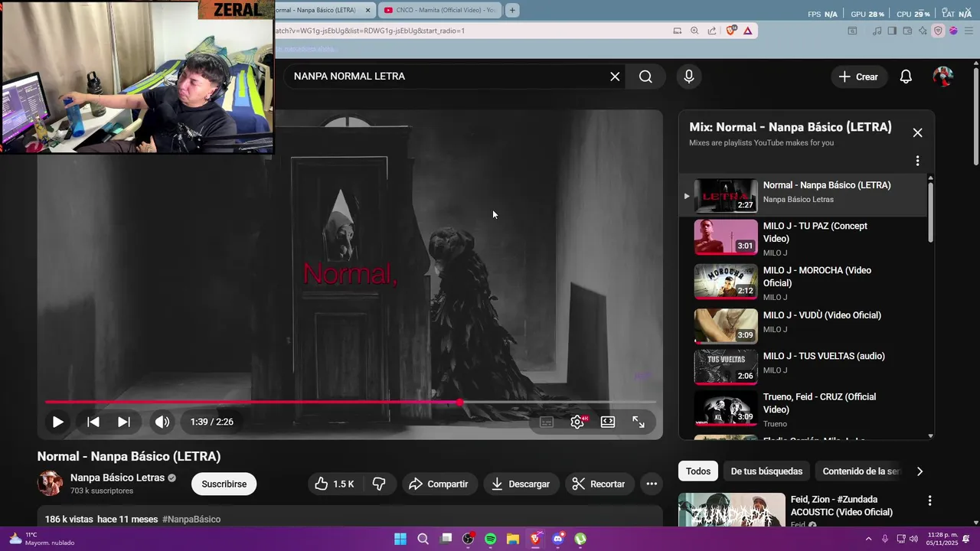Play MILO J - MOROCHA (Video Oficial)

coord(803,282)
